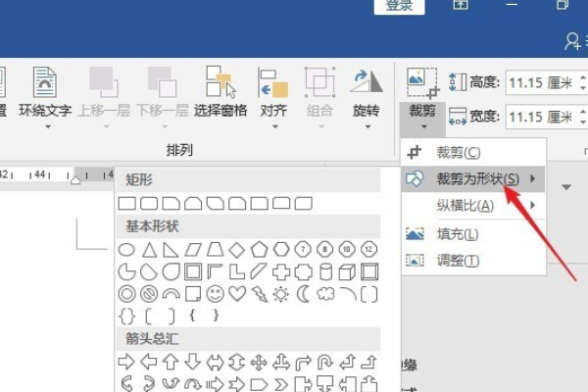Choose the sun shape
Image resolution: width=588 pixels, height=392 pixels.
click(281, 294)
